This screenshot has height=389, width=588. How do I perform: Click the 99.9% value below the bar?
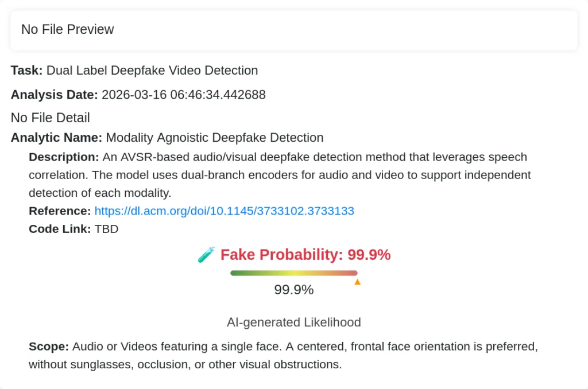(x=293, y=290)
